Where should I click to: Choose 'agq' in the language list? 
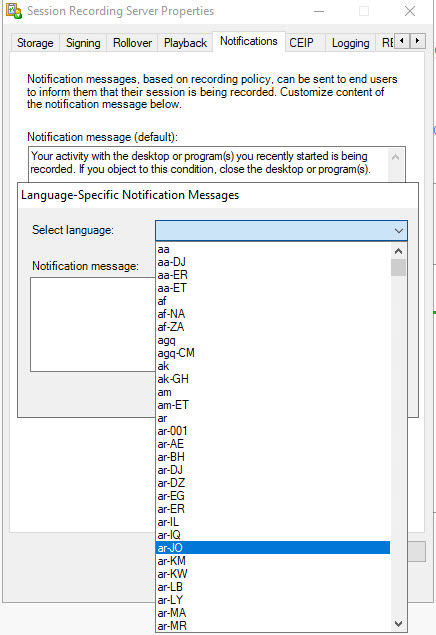point(273,340)
